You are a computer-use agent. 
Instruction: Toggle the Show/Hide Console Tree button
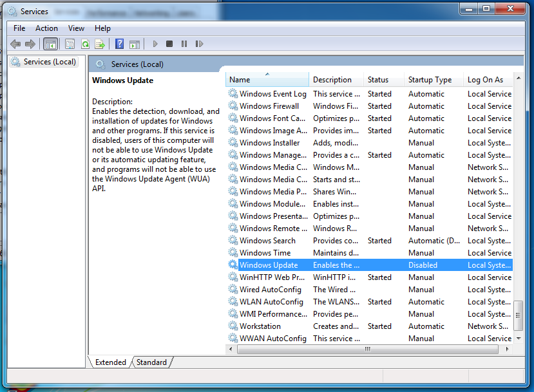pyautogui.click(x=51, y=44)
